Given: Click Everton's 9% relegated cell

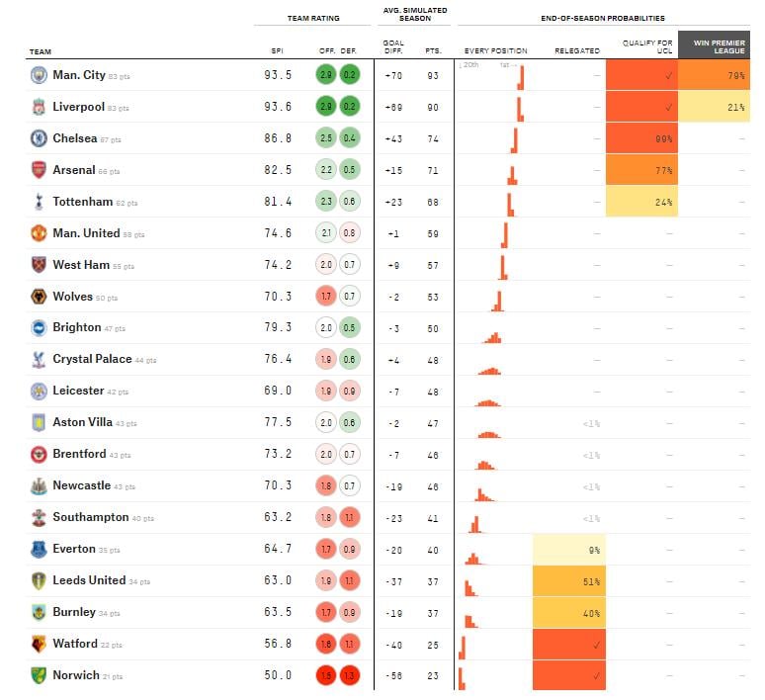Looking at the screenshot, I should pyautogui.click(x=569, y=550).
